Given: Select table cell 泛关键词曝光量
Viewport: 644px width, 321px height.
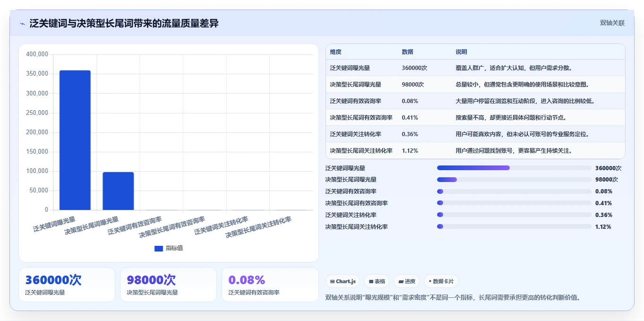Looking at the screenshot, I should [350, 68].
